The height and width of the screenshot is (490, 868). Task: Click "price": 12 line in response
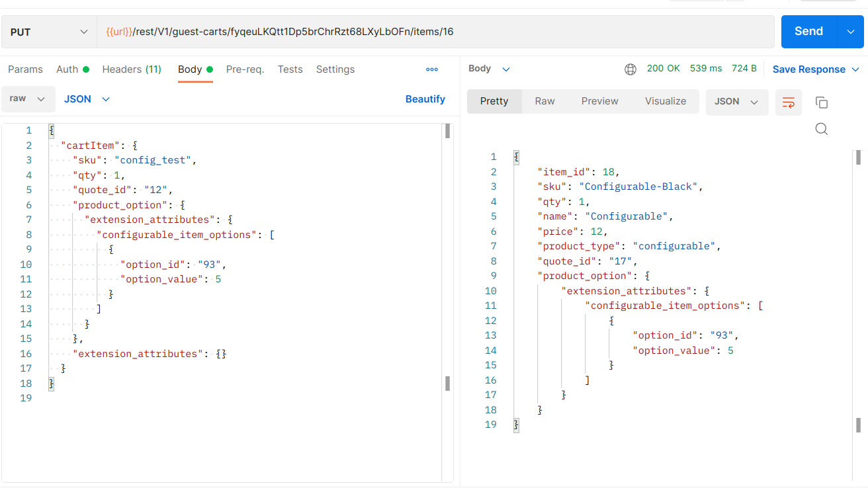pos(572,231)
